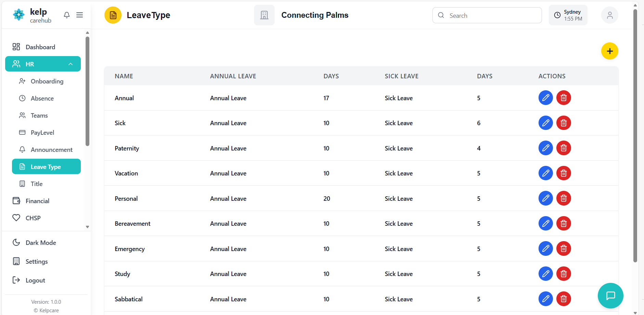Screen dimensions: 644x315
Task: Delete the Sick leave type
Action: point(564,123)
